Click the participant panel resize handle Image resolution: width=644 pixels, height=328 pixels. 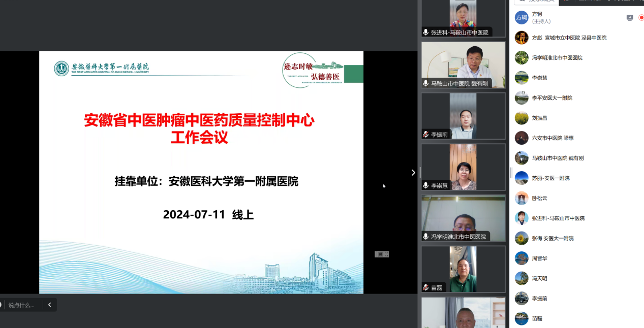pos(511,173)
